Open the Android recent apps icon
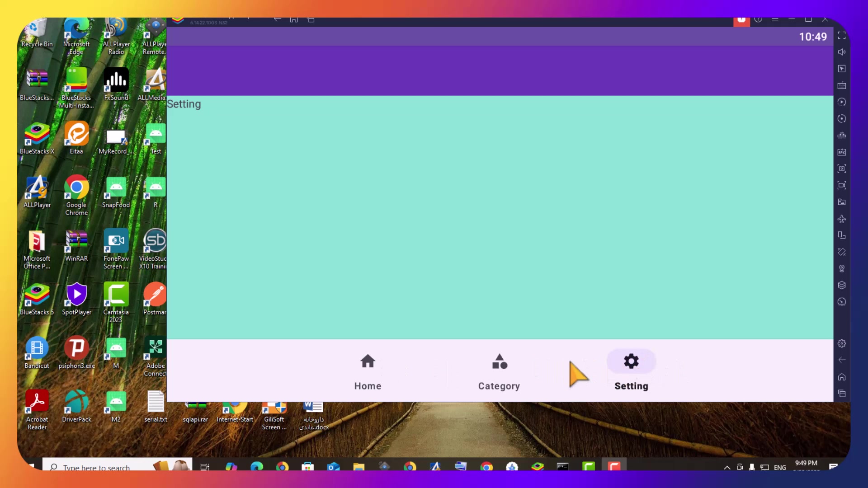The image size is (868, 488). [x=841, y=394]
